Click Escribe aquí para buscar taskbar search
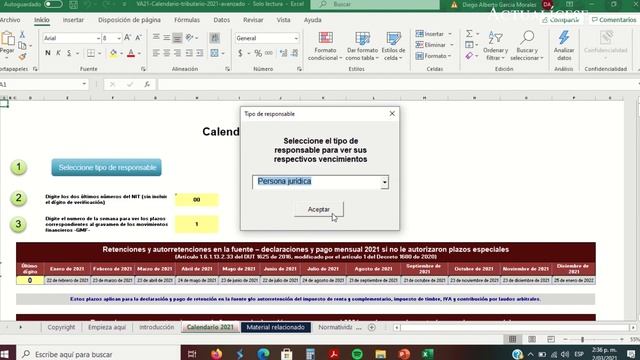640x360 pixels. [x=98, y=354]
